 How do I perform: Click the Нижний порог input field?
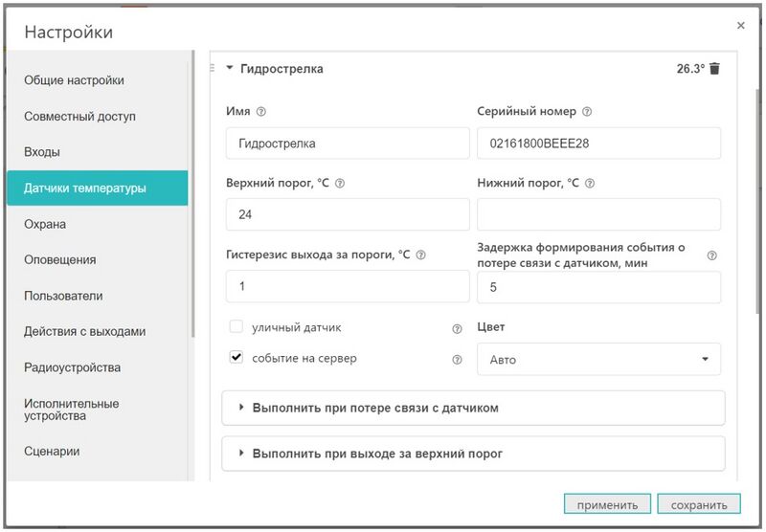point(598,214)
